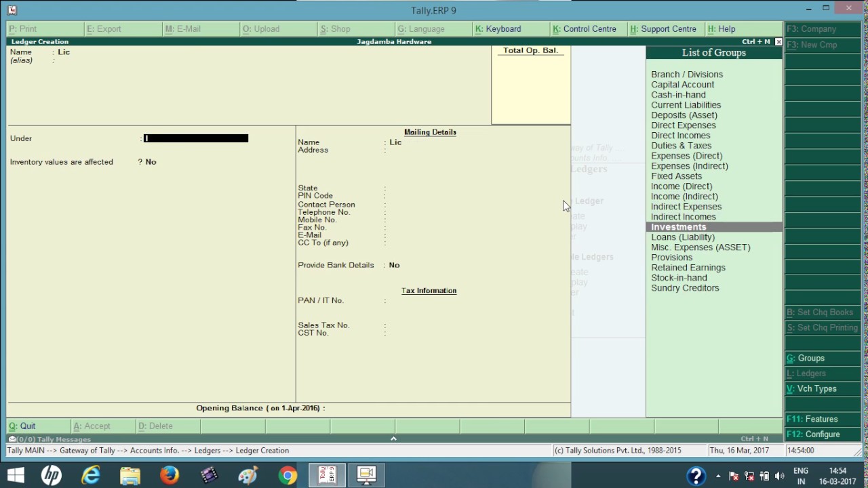Click the Tally.ERP 9 title bar app icon
This screenshot has height=488, width=868.
[x=12, y=9]
